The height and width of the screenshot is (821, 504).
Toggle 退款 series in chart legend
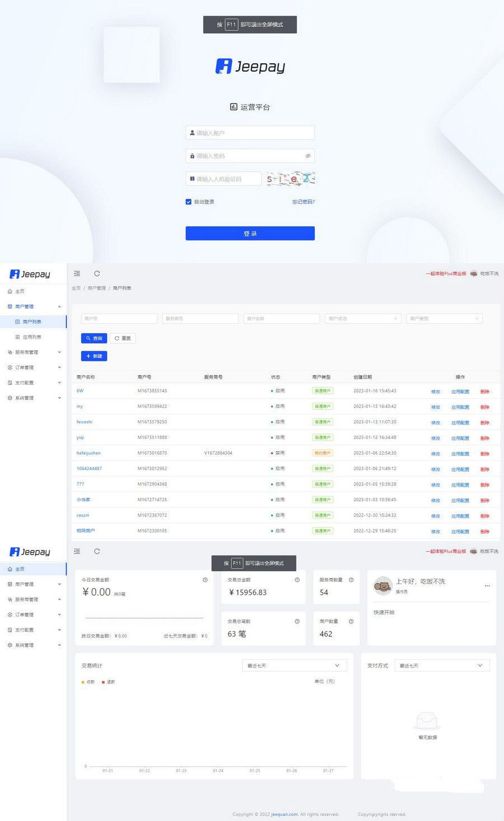108,682
